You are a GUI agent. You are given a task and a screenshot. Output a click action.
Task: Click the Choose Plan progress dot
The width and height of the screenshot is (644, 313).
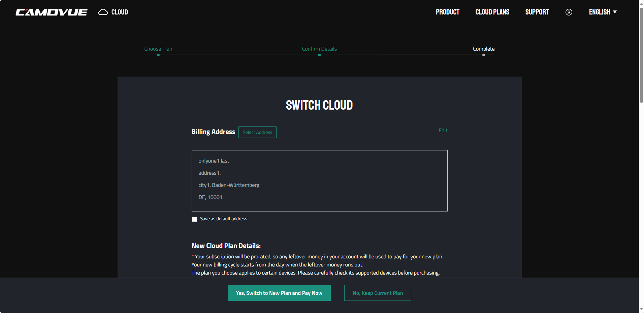click(x=158, y=55)
